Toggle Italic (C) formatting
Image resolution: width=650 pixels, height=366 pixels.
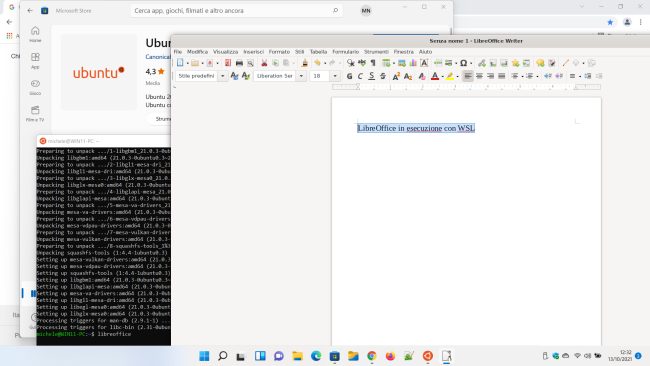click(360, 76)
